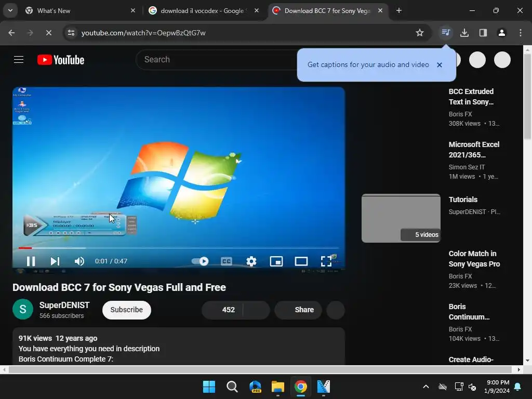Open Color Match in Sony Vegas Pro video
532x399 pixels.
(x=474, y=259)
